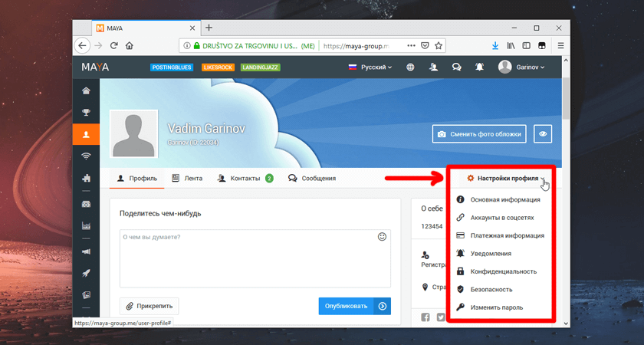Go to browser home page
Image resolution: width=644 pixels, height=345 pixels.
pos(130,45)
